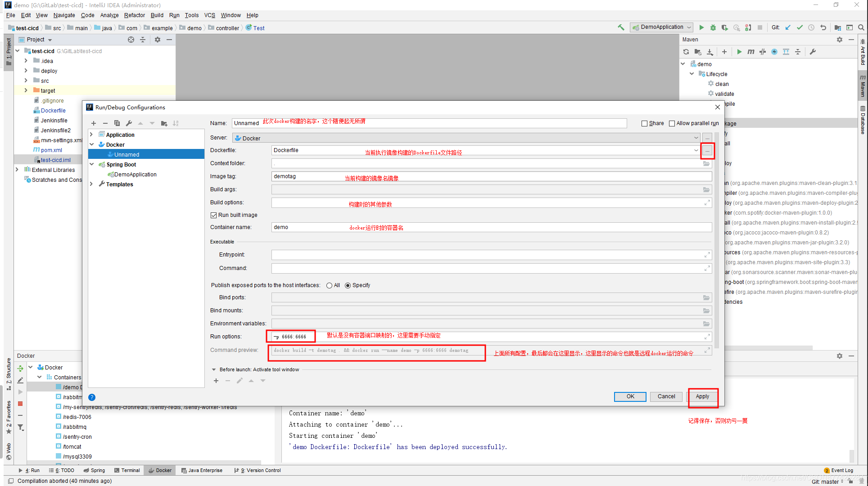
Task: Click Maven panel gear options icon
Action: (x=840, y=40)
